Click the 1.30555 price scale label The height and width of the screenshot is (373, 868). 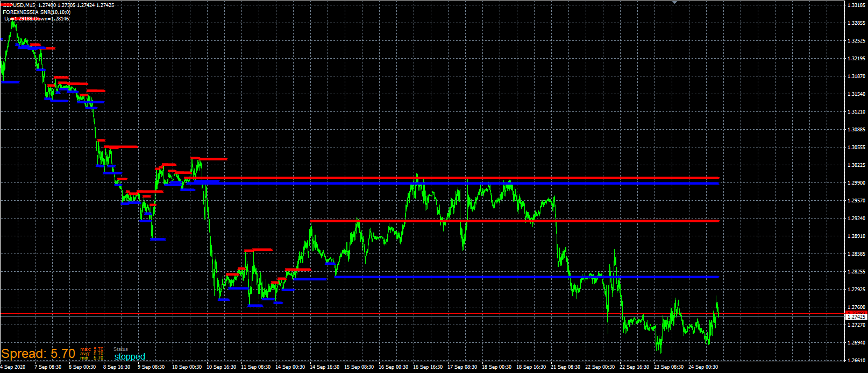point(856,147)
